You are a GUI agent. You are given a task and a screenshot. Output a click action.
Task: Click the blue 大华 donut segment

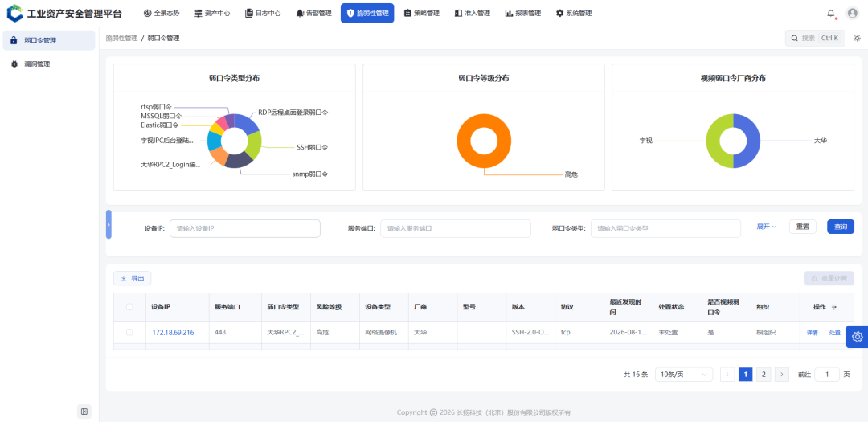753,141
